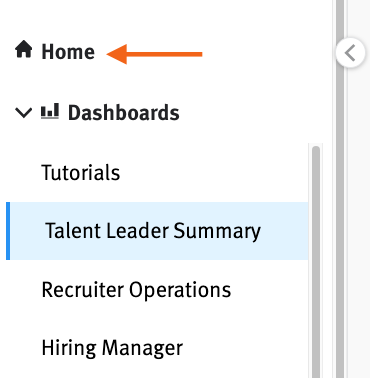Click the blue active indicator beside Talent Leader Summary

coord(8,231)
